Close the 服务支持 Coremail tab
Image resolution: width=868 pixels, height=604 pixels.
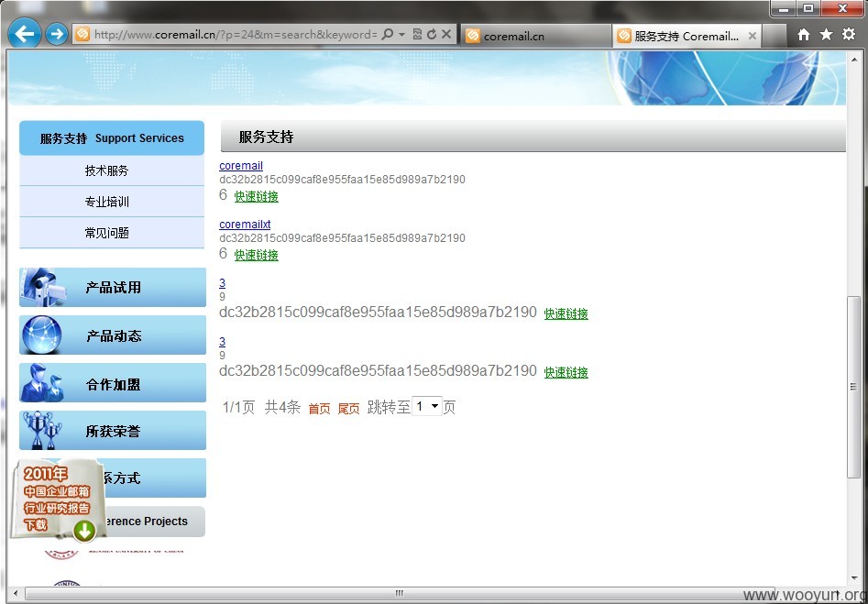(752, 36)
